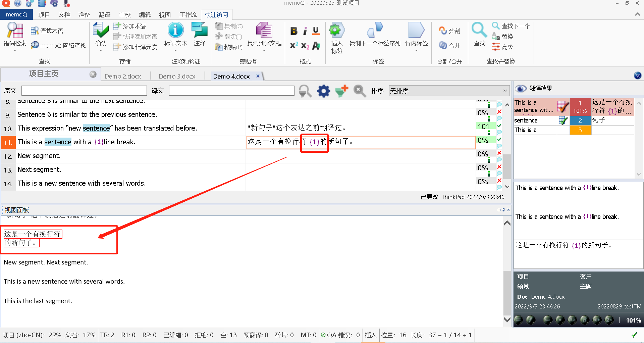Close the Demo 4.docx tab
Screen dimensions: 644x343
coord(258,76)
